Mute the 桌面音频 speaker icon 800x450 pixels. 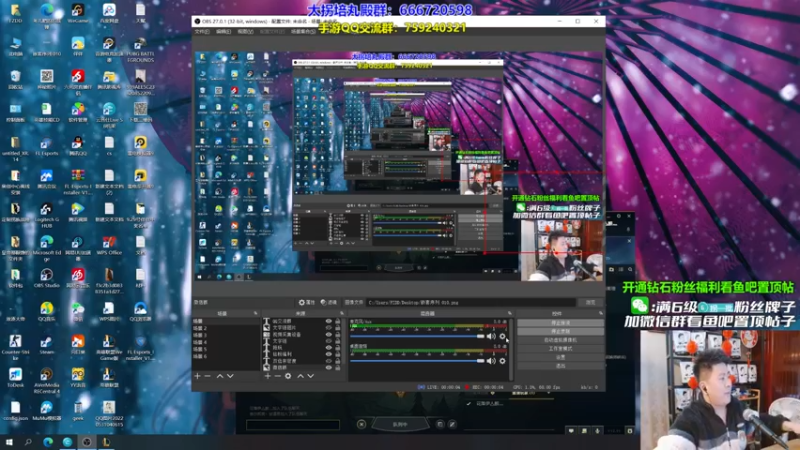click(x=491, y=361)
